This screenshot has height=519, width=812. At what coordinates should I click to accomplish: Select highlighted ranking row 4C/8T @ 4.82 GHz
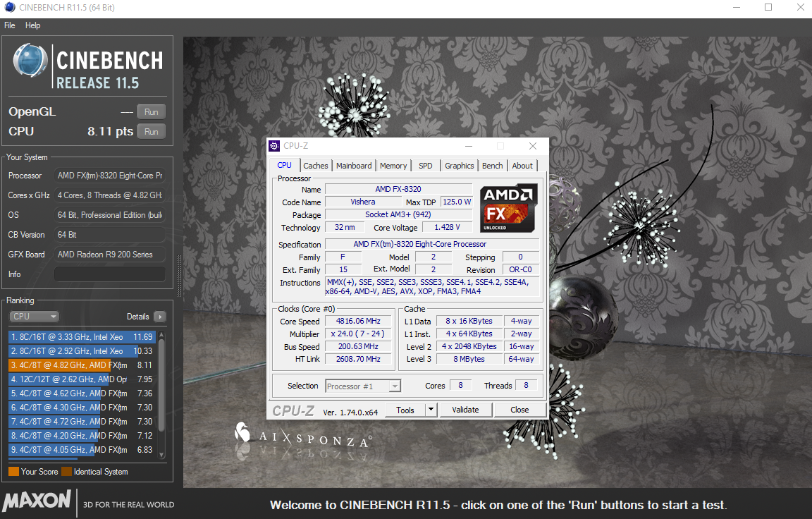(x=82, y=365)
